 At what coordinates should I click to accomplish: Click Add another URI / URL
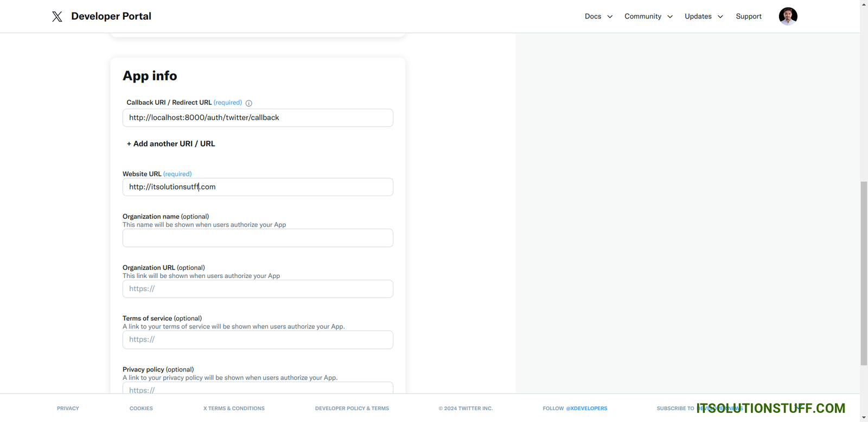tap(171, 144)
